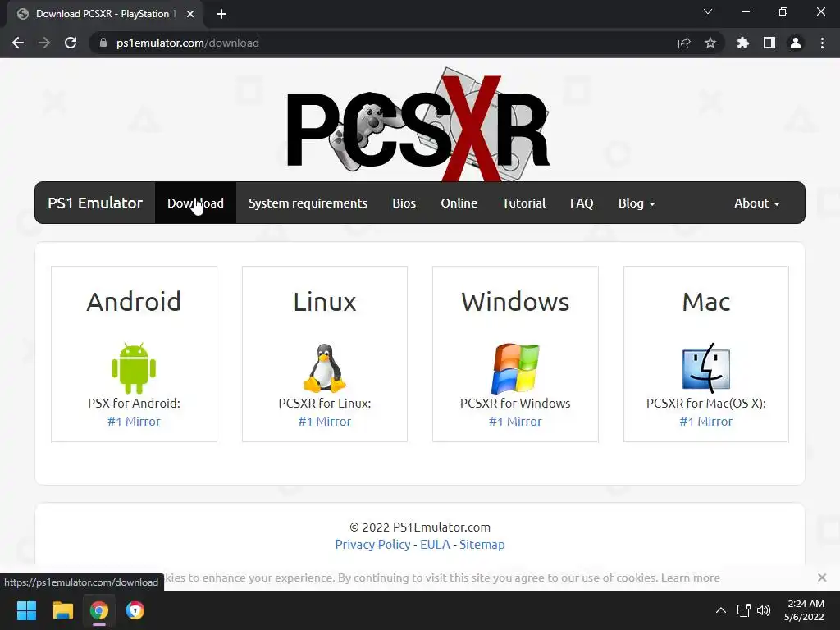Open File Explorer from the taskbar
840x630 pixels.
tap(62, 610)
